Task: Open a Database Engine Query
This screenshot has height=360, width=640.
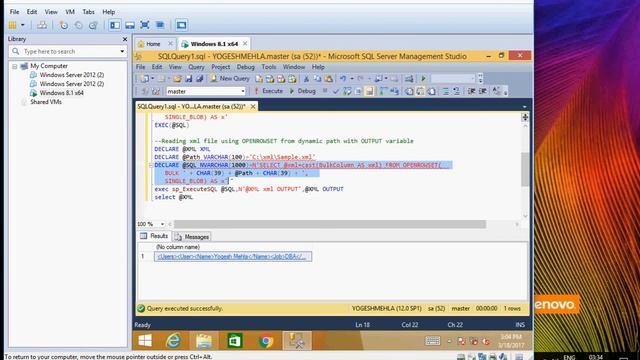Action: coord(259,78)
